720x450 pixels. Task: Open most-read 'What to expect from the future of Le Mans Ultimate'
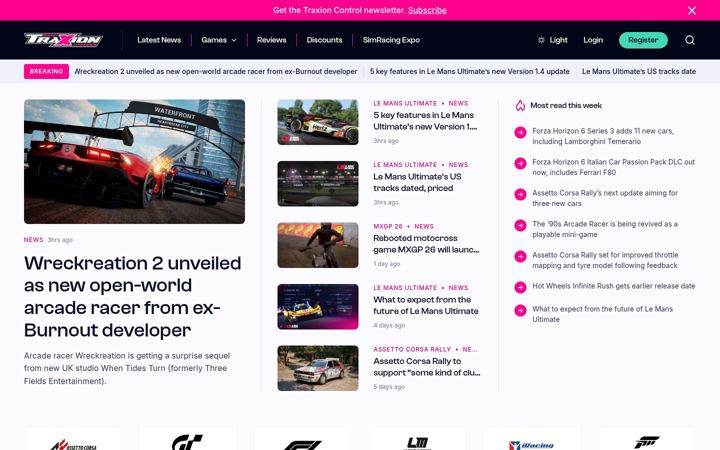pos(602,314)
